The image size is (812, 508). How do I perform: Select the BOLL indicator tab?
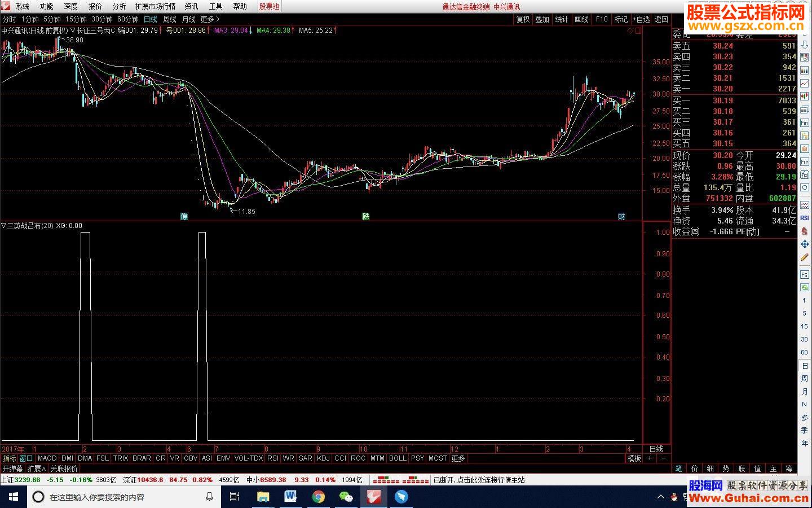click(x=398, y=458)
